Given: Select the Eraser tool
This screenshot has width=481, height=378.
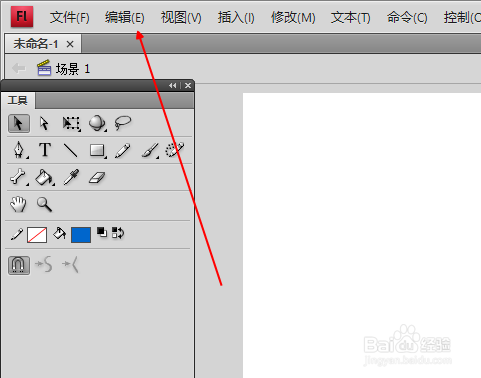Looking at the screenshot, I should click(x=97, y=178).
